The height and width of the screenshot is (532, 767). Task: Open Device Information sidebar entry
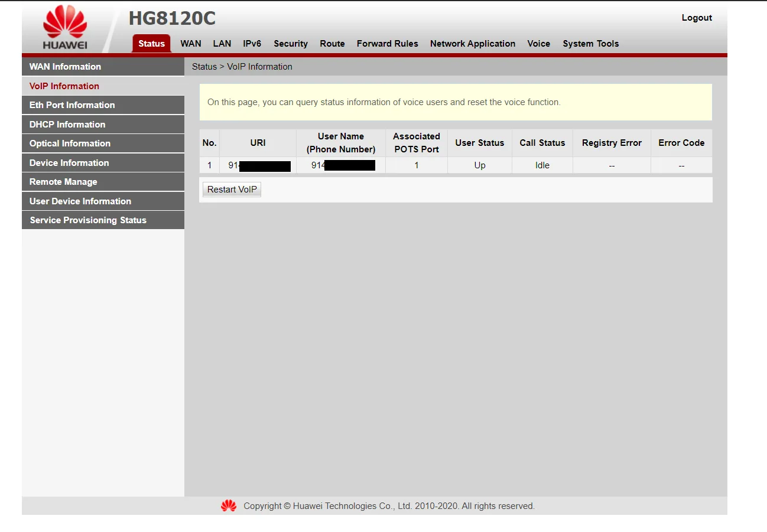(x=69, y=163)
